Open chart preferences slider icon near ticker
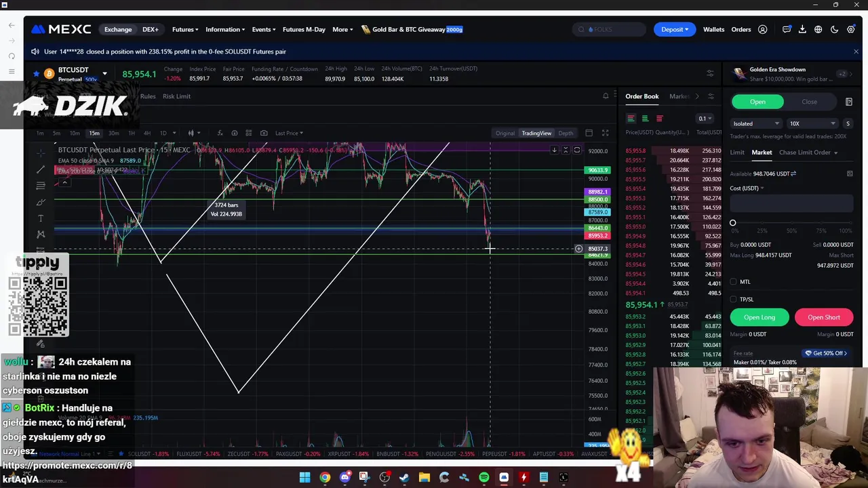Image resolution: width=868 pixels, height=488 pixels. point(710,73)
